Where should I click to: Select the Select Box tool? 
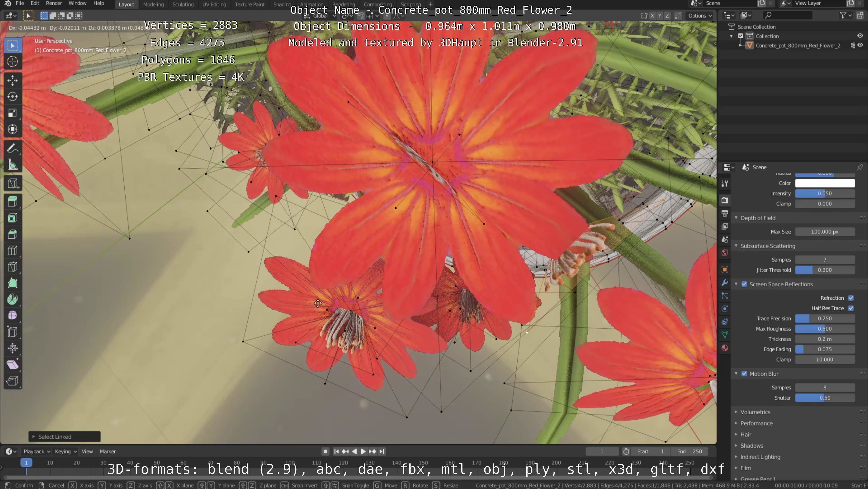point(13,45)
